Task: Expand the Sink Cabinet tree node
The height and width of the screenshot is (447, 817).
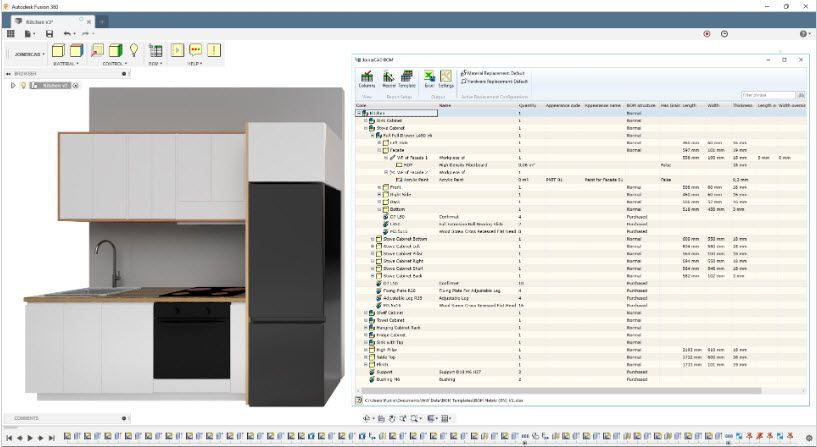Action: click(366, 120)
